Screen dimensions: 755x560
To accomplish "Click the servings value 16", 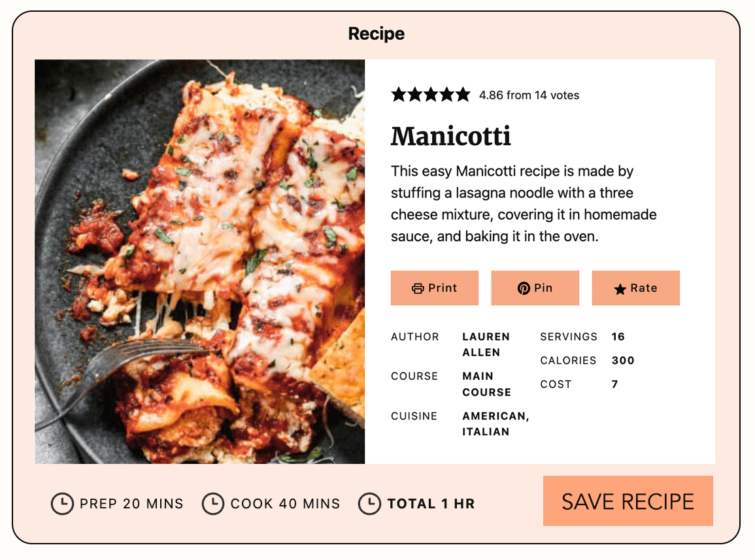I will coord(618,337).
